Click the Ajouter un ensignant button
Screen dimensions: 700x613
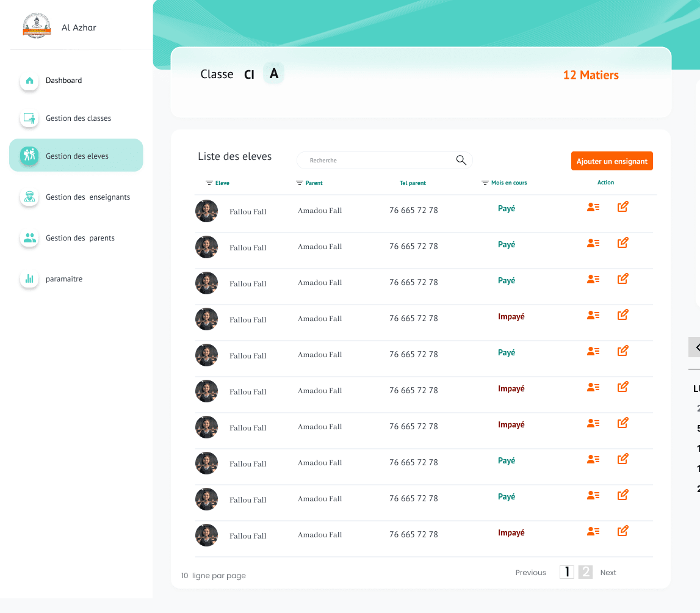click(612, 161)
